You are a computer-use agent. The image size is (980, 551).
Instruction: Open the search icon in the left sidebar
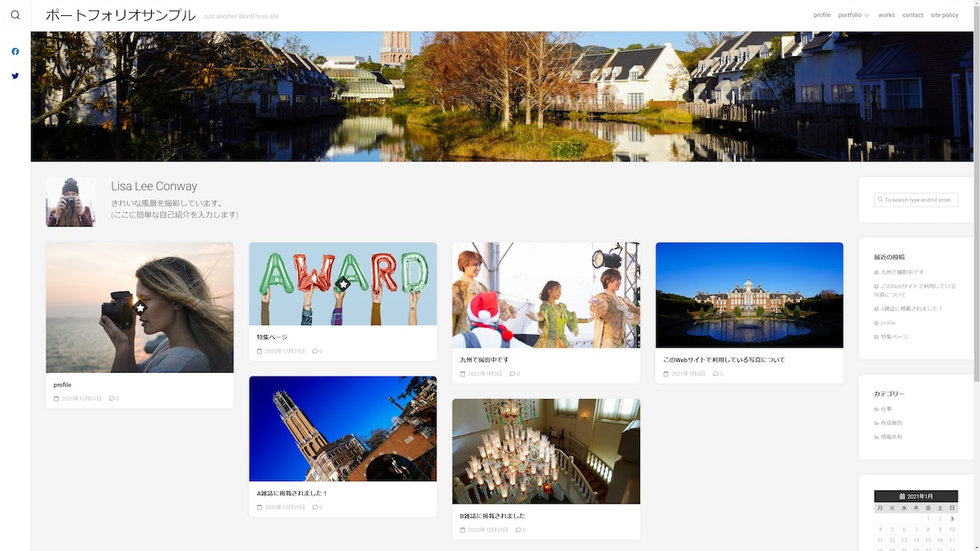click(x=15, y=14)
